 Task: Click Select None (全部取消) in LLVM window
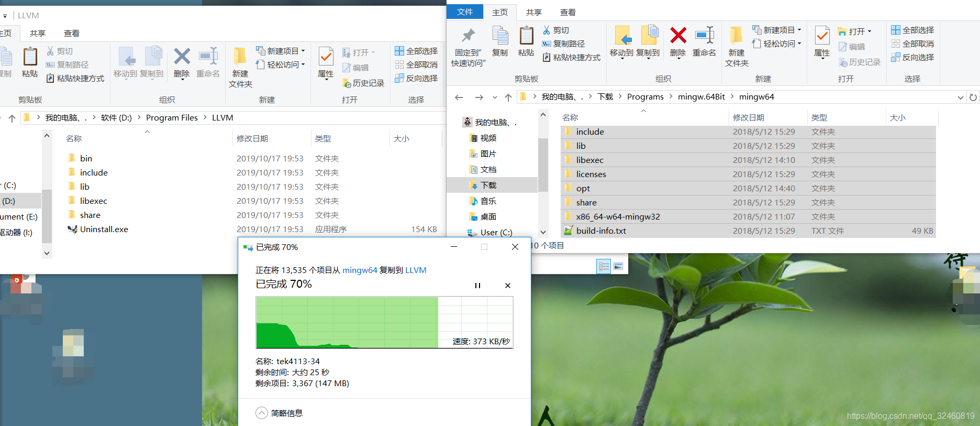(x=416, y=65)
